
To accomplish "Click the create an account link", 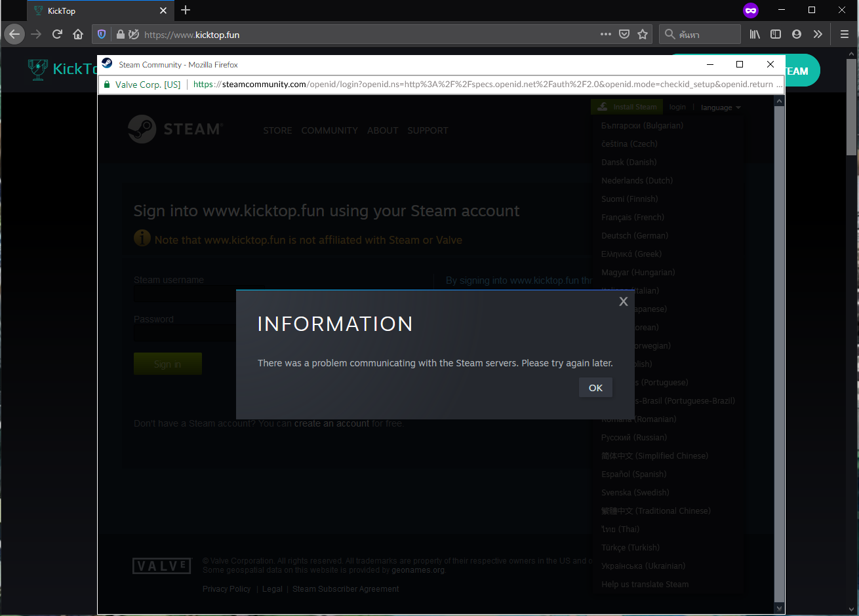I will click(x=331, y=423).
